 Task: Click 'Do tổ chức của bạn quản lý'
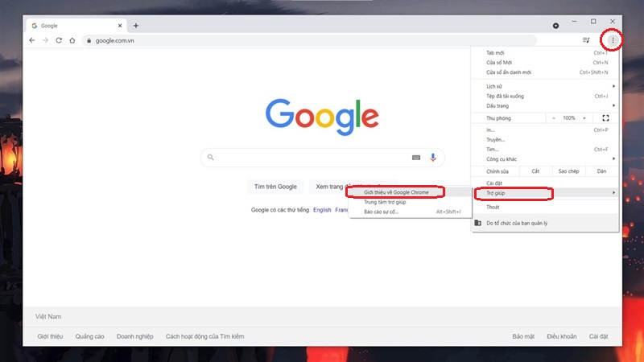click(545, 223)
